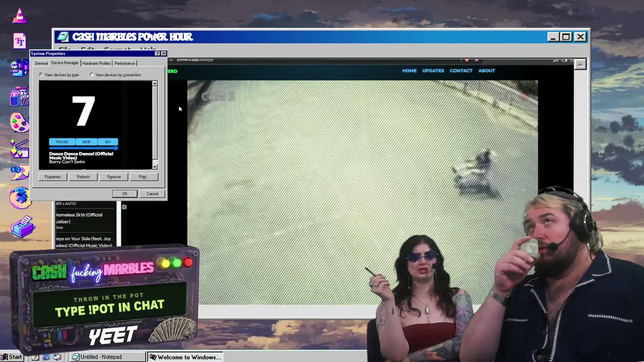Click the music video playing in the browser
Screen dimensions: 644x362
(362, 193)
